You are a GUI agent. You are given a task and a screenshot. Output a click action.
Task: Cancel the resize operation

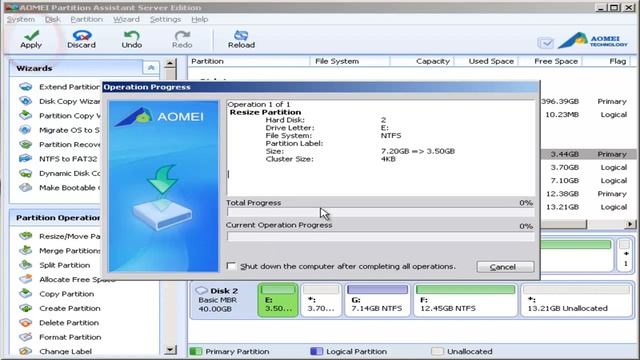point(505,267)
